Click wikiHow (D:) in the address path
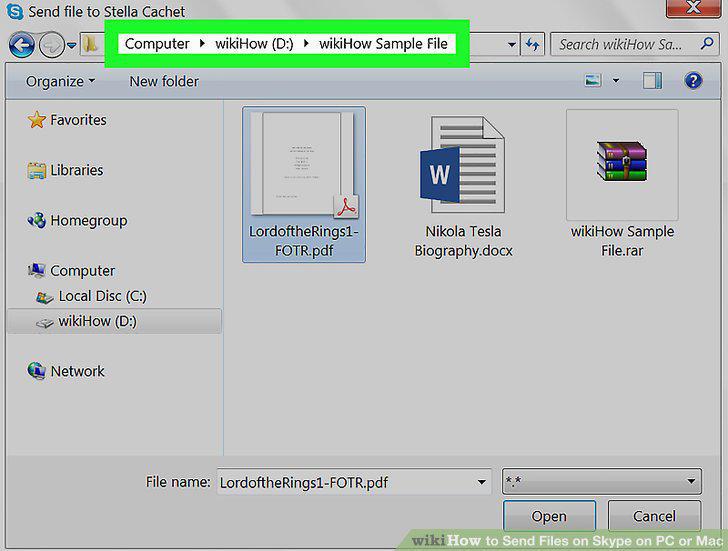The width and height of the screenshot is (728, 551). (x=254, y=44)
